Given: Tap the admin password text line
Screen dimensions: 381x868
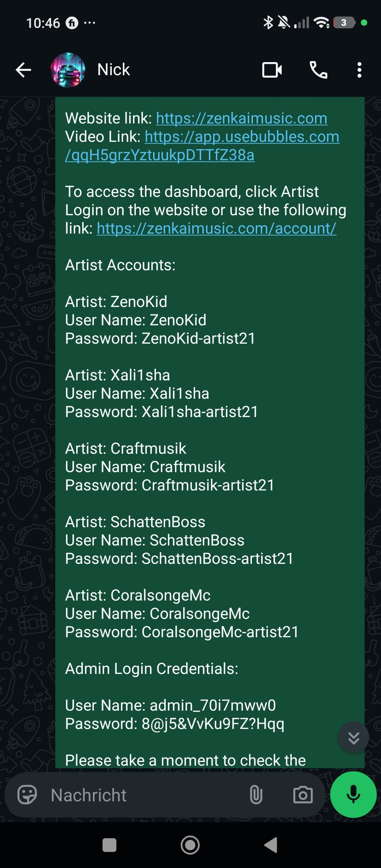Looking at the screenshot, I should pyautogui.click(x=175, y=724).
